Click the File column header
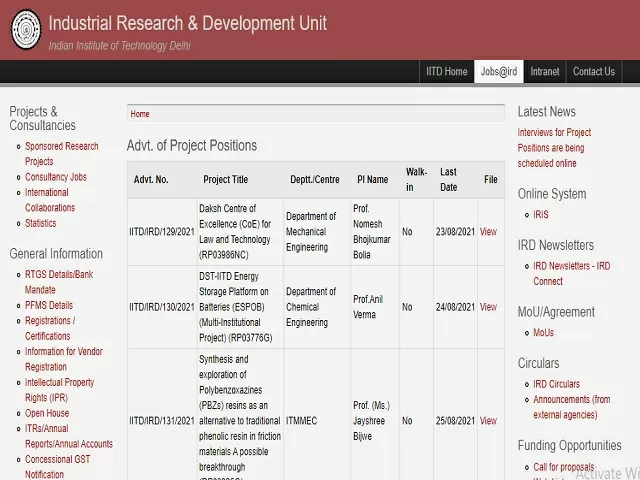Viewport: 640px width, 480px height. click(x=491, y=180)
